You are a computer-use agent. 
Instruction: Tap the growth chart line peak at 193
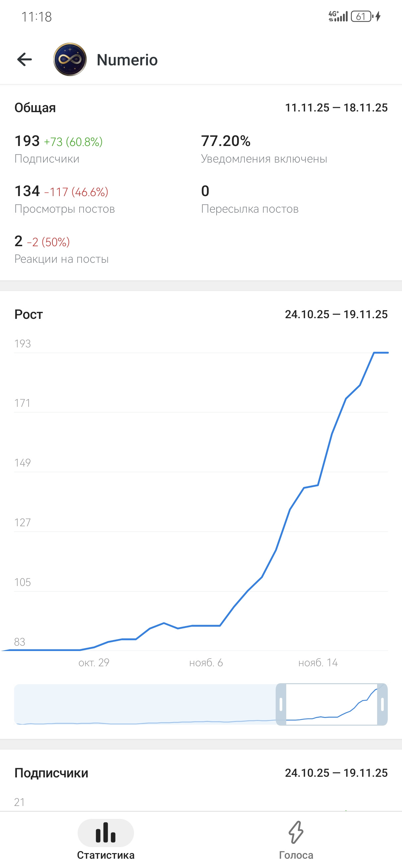tap(375, 353)
